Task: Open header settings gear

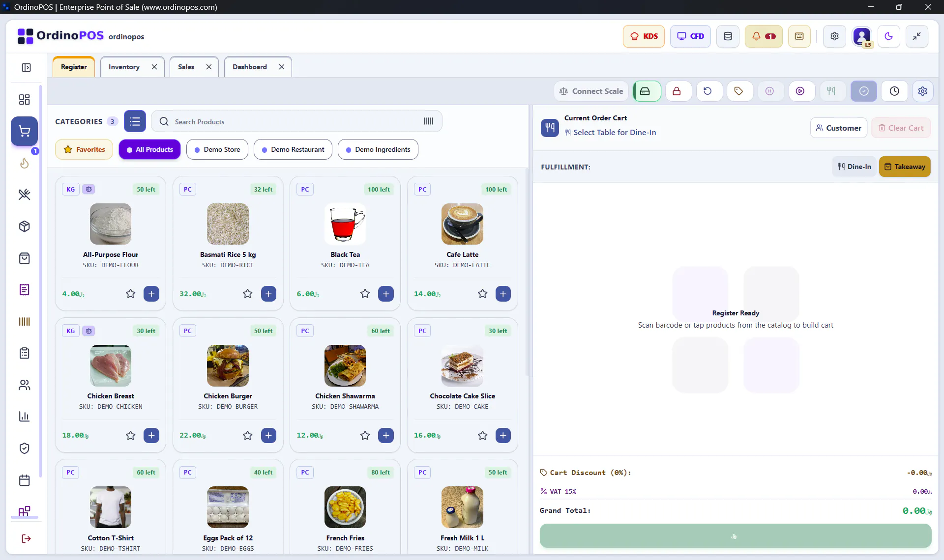Action: coord(834,36)
